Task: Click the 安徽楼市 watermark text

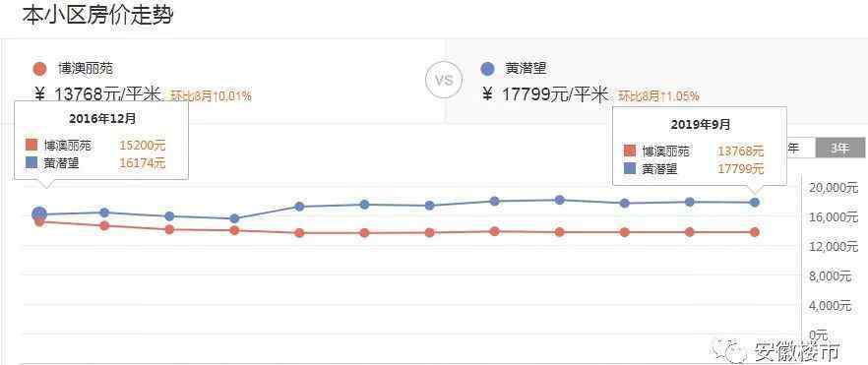Action: [x=796, y=351]
